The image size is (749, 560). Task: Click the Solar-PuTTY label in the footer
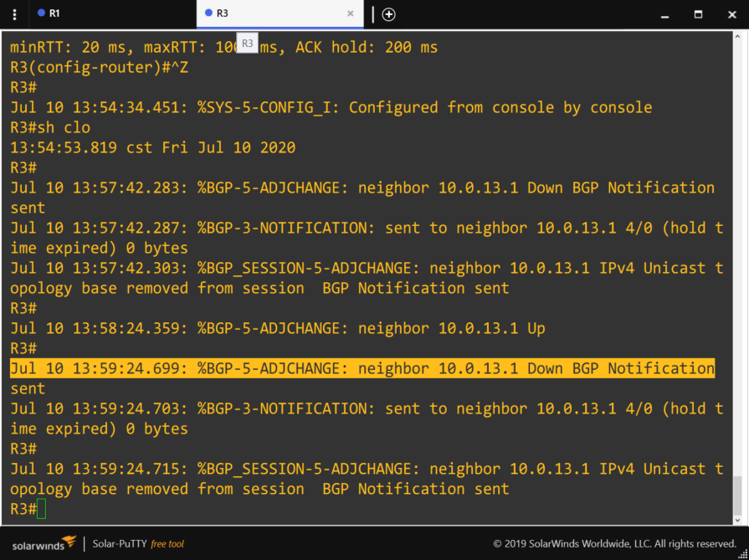tap(120, 544)
